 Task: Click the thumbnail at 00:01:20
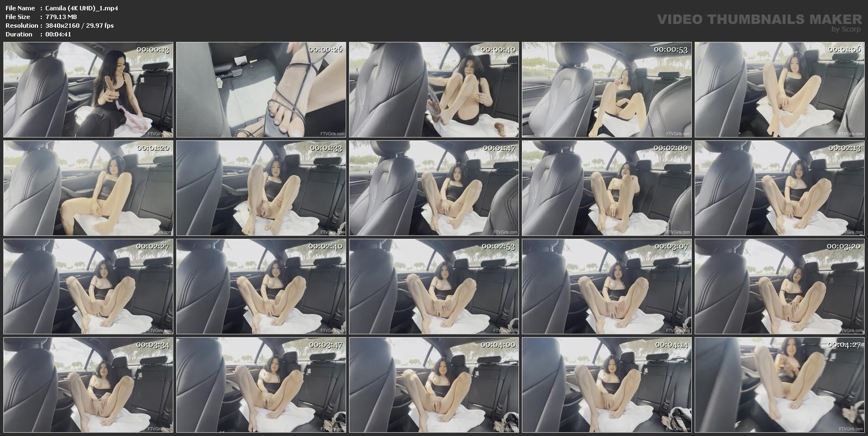[88, 188]
